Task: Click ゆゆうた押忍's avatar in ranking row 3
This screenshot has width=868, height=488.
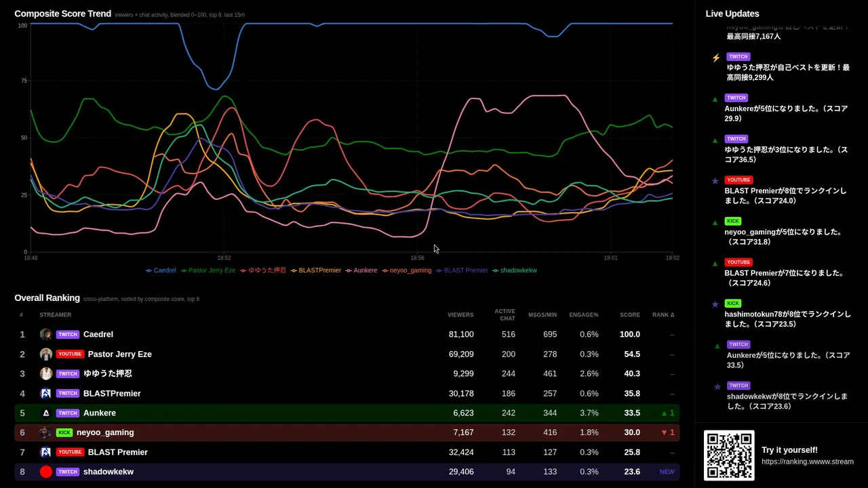Action: (x=45, y=373)
